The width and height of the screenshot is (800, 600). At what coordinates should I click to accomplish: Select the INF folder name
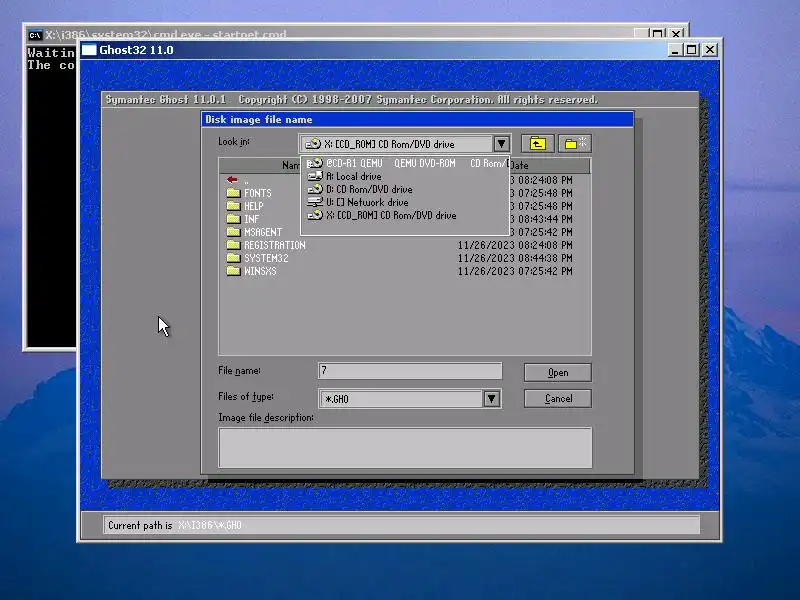pyautogui.click(x=252, y=219)
